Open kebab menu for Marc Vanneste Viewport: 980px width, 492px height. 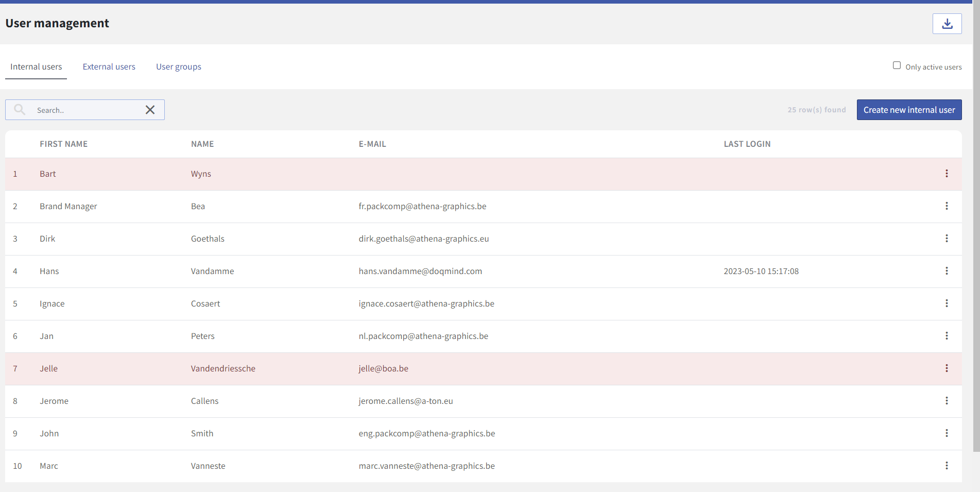point(946,466)
